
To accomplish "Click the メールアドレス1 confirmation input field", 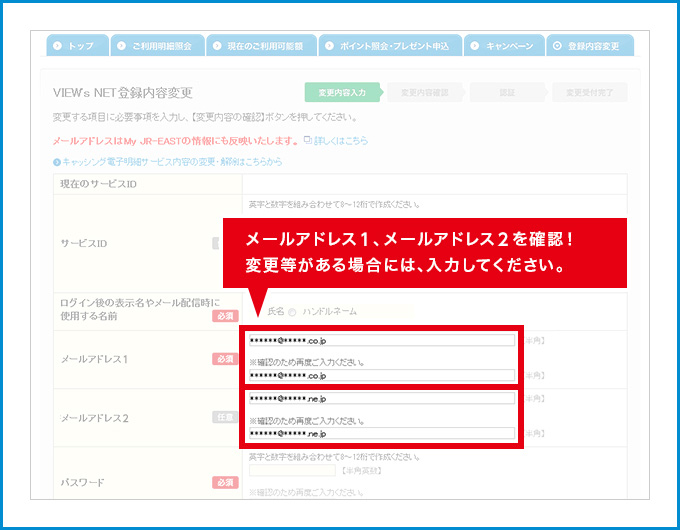I will point(381,375).
